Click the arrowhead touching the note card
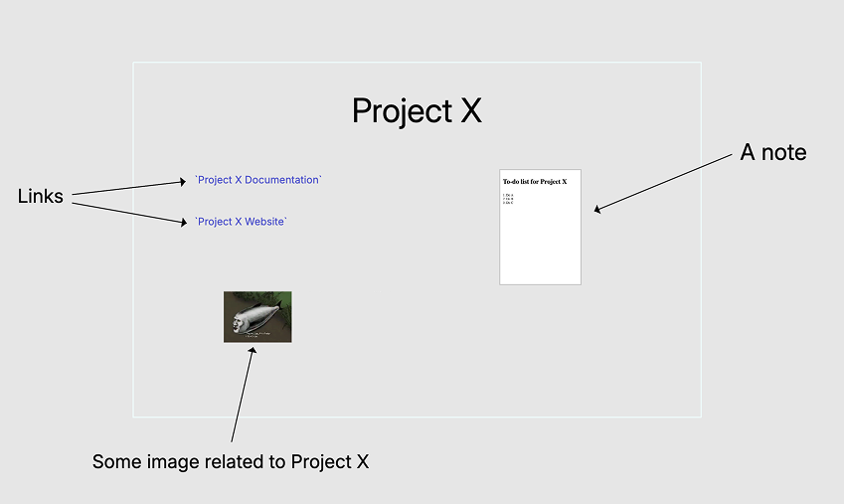Screen dimensions: 844x504 coord(596,210)
